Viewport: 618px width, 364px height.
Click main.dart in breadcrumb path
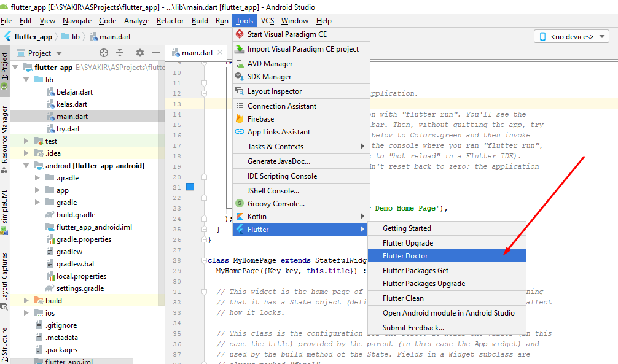[x=111, y=37]
